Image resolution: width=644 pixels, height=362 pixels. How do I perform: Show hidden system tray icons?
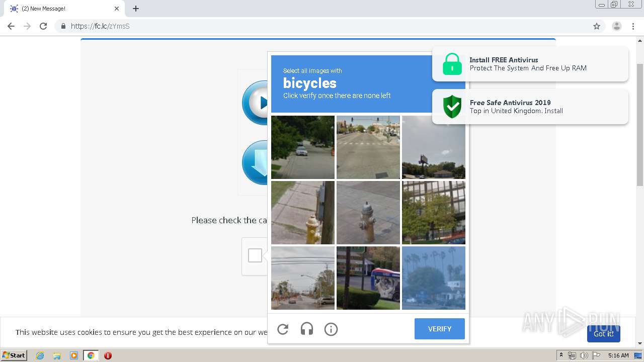click(x=561, y=355)
